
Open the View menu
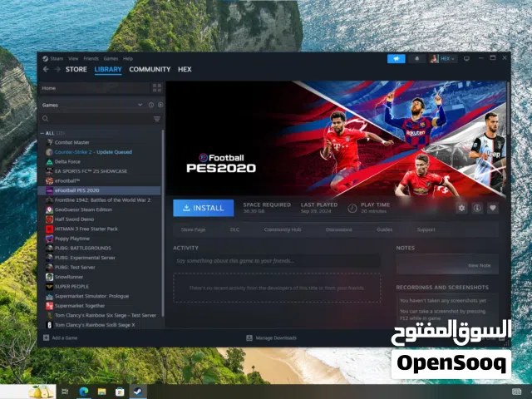(x=73, y=58)
